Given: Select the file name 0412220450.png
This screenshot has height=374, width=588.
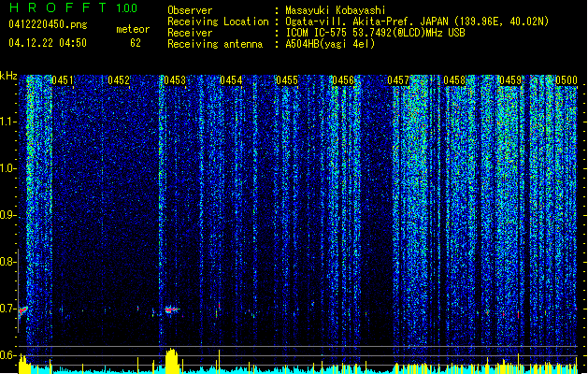Looking at the screenshot, I should tap(48, 24).
